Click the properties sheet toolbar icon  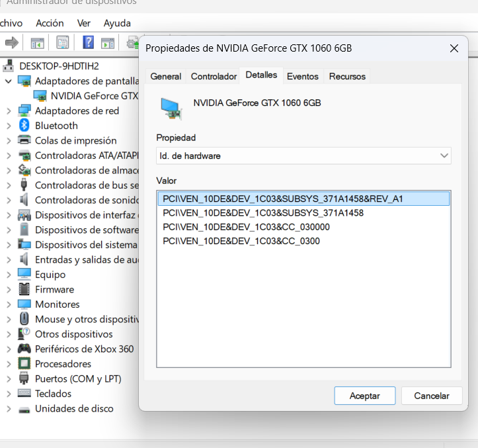coord(63,43)
